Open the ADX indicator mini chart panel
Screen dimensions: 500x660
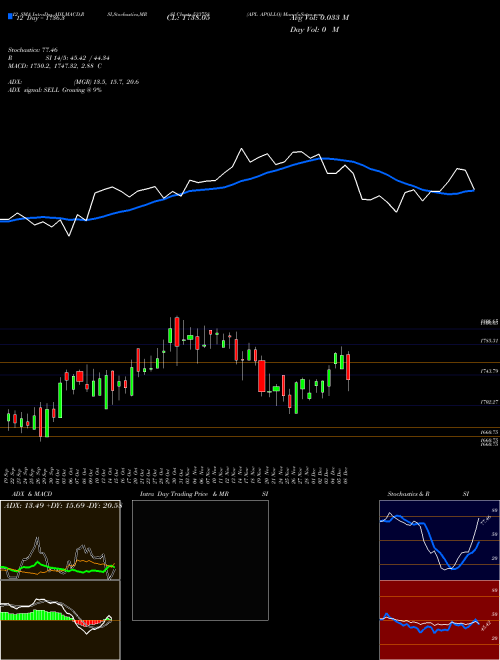coord(60,540)
